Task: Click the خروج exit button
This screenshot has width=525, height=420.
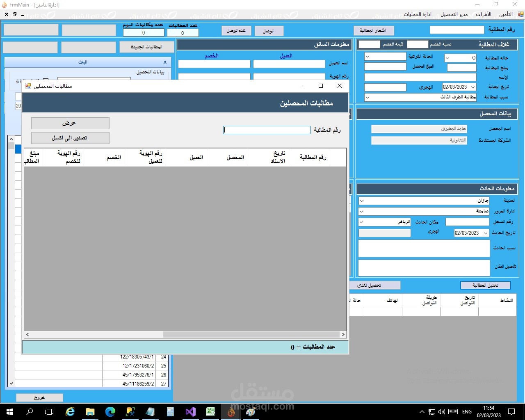Action: (40, 398)
